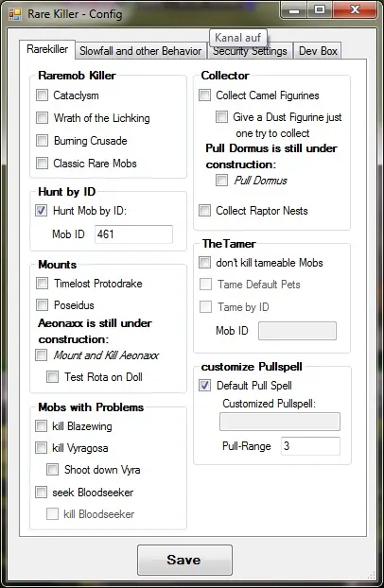Uncheck Hunt Mob by ID
Image resolution: width=384 pixels, height=588 pixels.
pos(42,211)
